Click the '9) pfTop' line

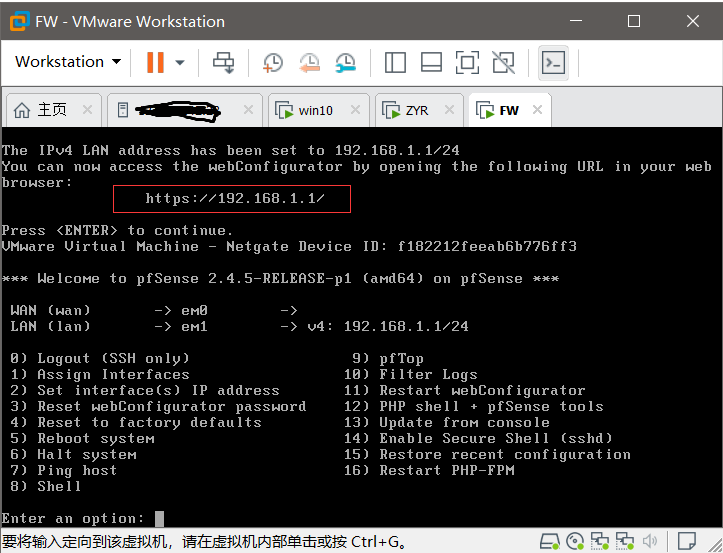click(388, 358)
